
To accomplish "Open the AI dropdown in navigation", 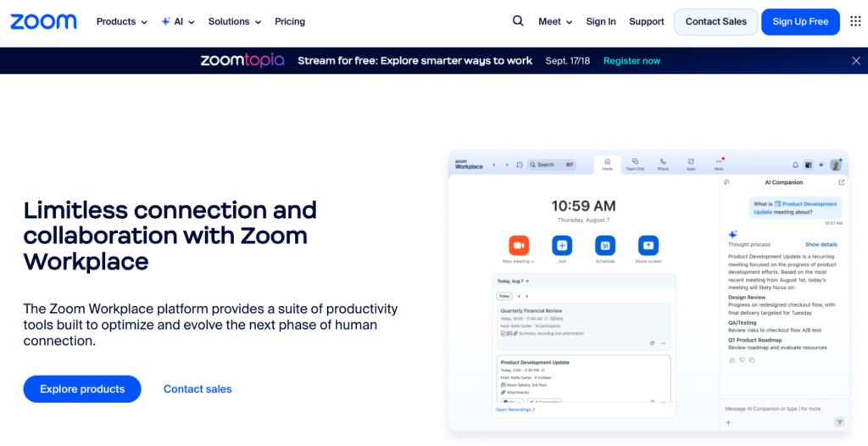I will tap(178, 21).
